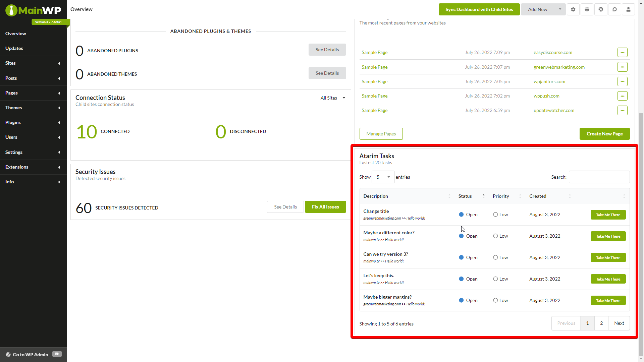
Task: Open the Updates sidebar item
Action: coord(14,48)
